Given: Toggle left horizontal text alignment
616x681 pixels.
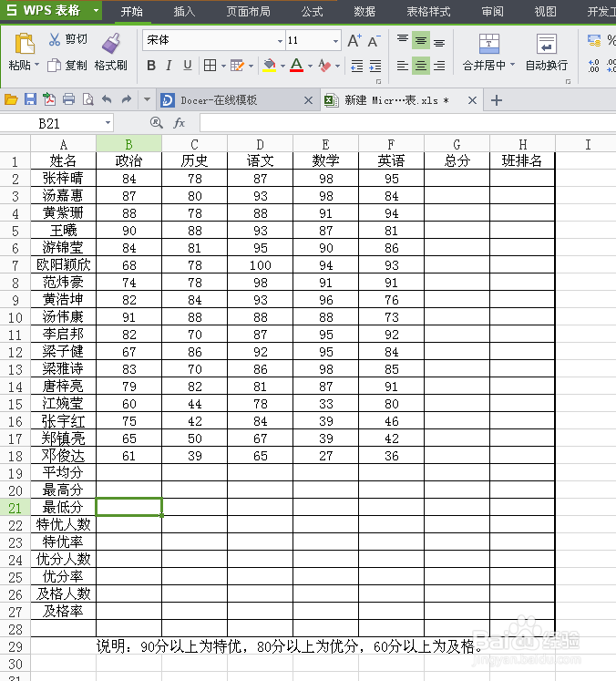Looking at the screenshot, I should (x=403, y=66).
